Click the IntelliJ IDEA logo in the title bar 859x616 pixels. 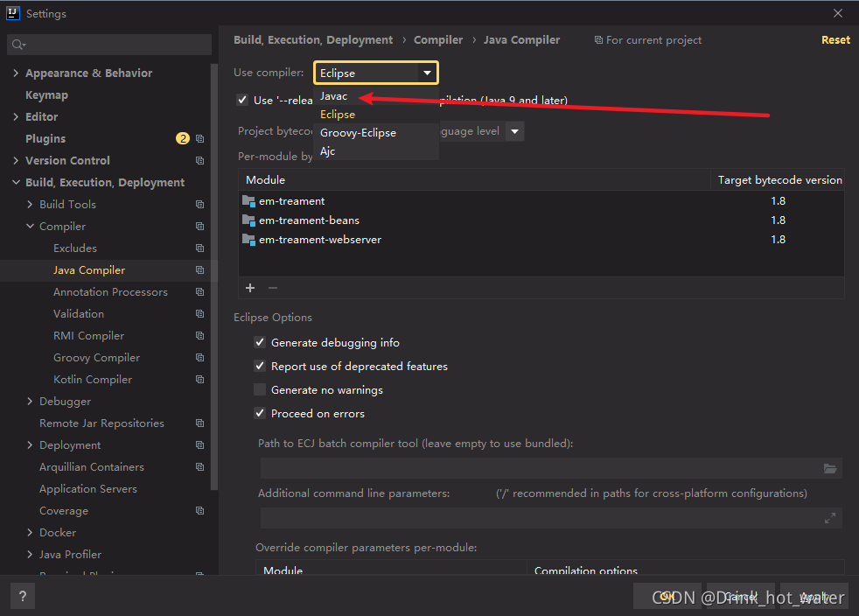12,13
